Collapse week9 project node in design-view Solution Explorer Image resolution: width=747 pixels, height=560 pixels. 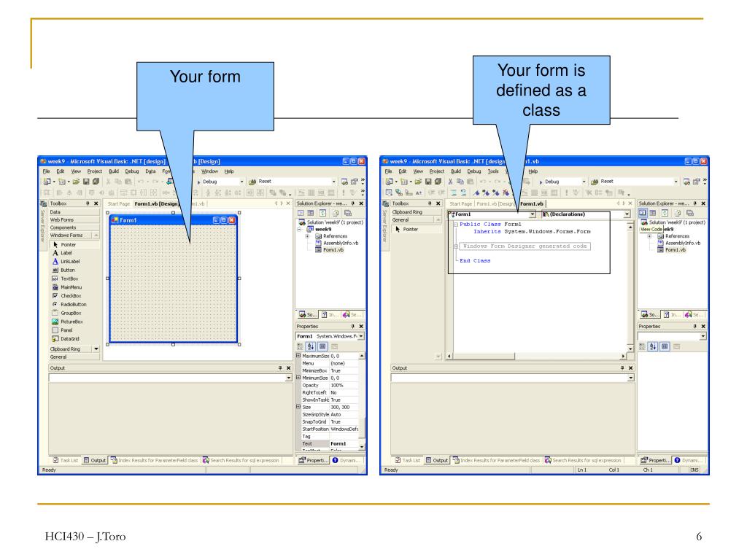point(300,229)
